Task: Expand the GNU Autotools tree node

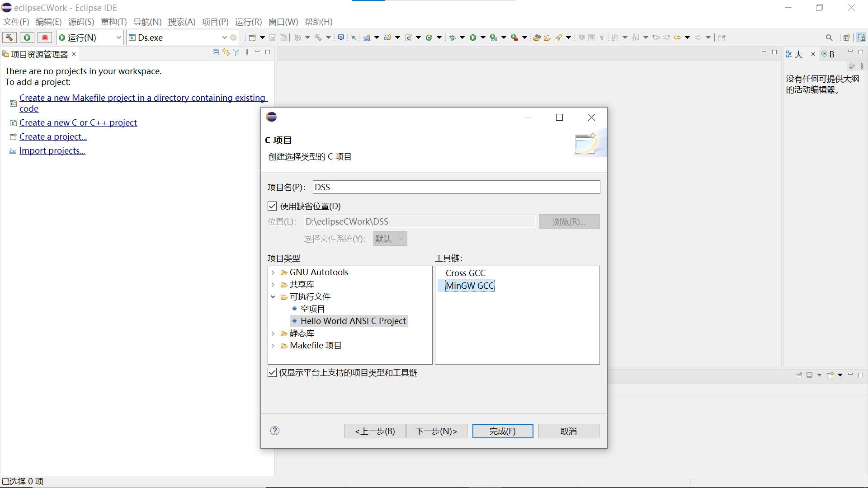Action: (x=274, y=272)
